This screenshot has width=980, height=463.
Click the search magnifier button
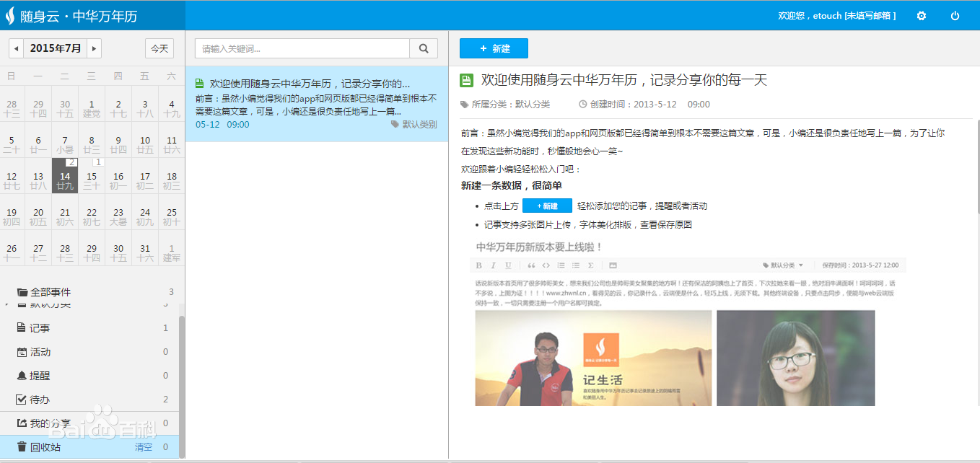(424, 49)
